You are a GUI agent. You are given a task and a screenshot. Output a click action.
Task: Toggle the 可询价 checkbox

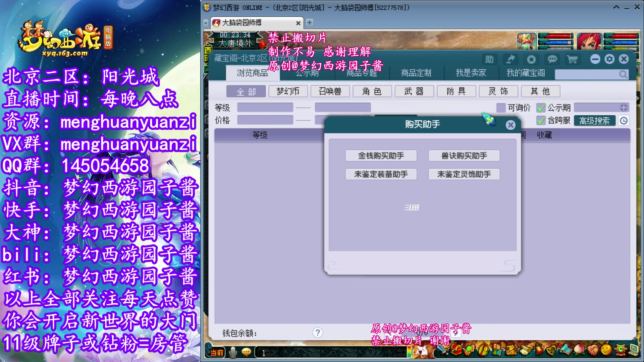[x=501, y=108]
